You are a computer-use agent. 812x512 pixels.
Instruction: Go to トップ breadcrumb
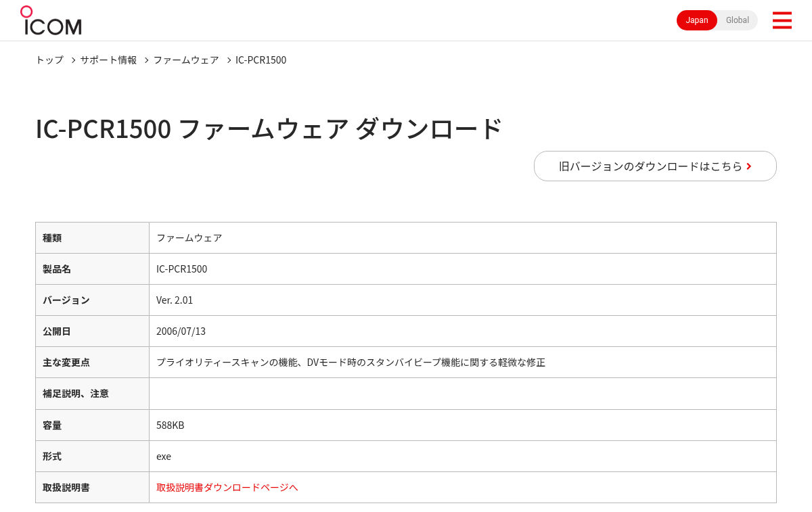[49, 60]
